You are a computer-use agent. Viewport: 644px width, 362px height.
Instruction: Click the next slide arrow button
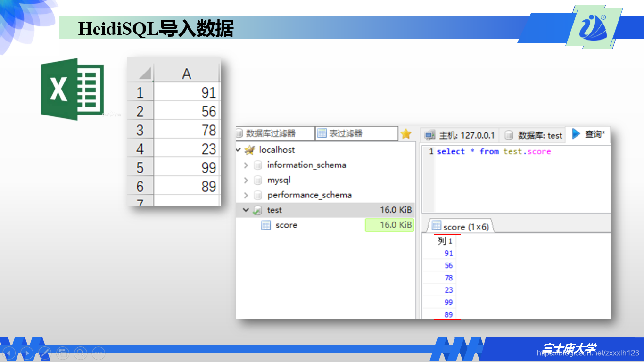point(27,353)
